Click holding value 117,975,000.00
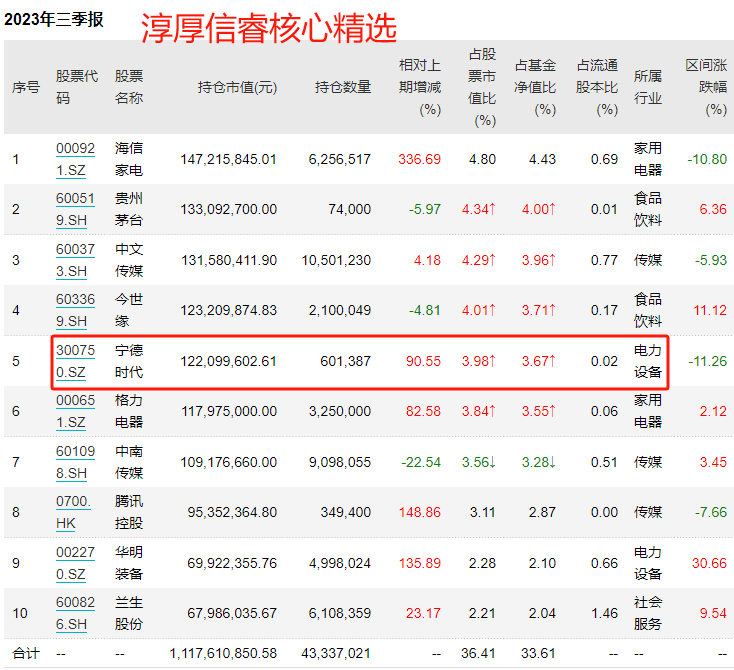The width and height of the screenshot is (734, 670). point(229,412)
